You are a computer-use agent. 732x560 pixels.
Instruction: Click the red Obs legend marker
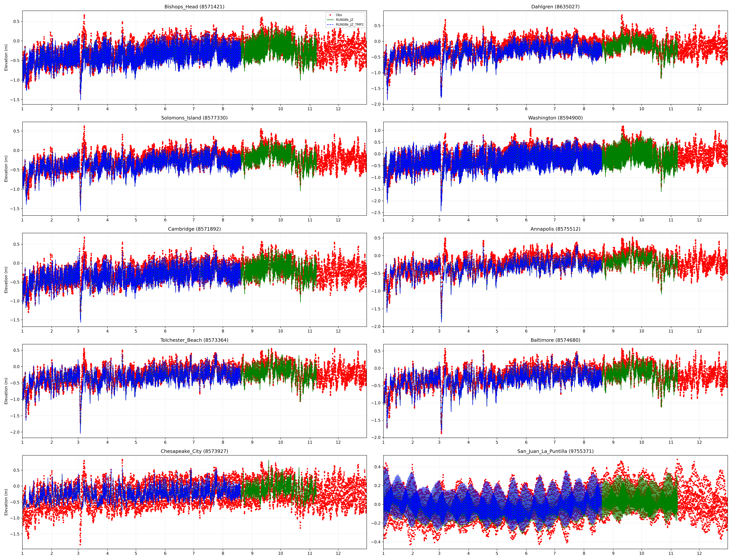coord(330,15)
